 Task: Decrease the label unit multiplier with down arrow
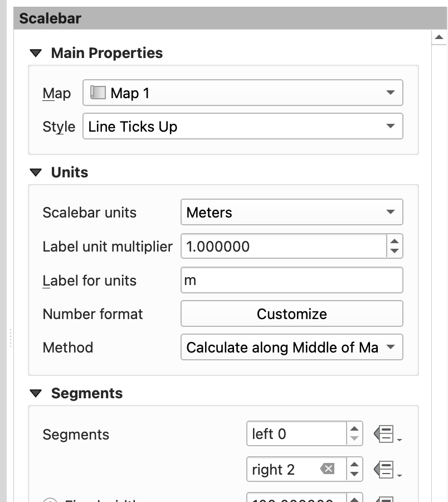tap(395, 252)
